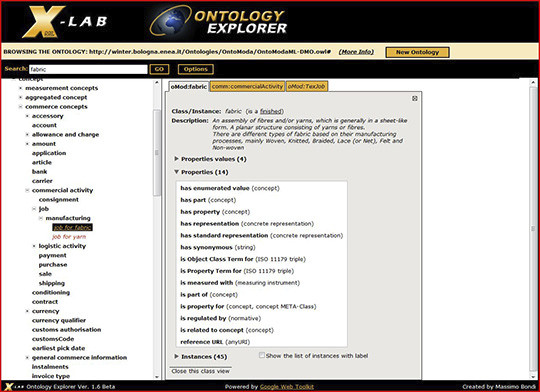The image size is (540, 392).
Task: Select 'account' tree item
Action: click(44, 125)
